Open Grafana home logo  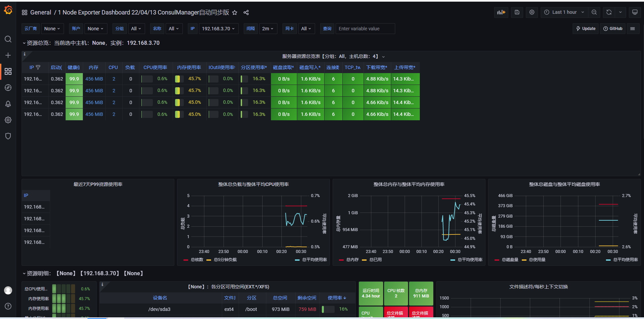[8, 10]
